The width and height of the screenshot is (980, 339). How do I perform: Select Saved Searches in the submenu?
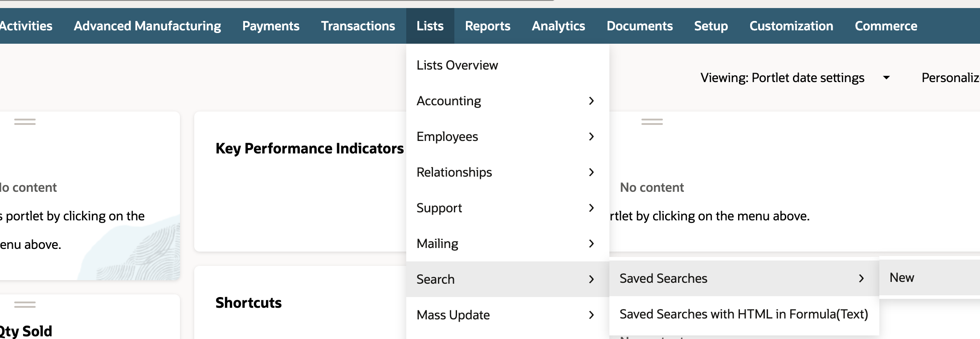click(x=744, y=278)
